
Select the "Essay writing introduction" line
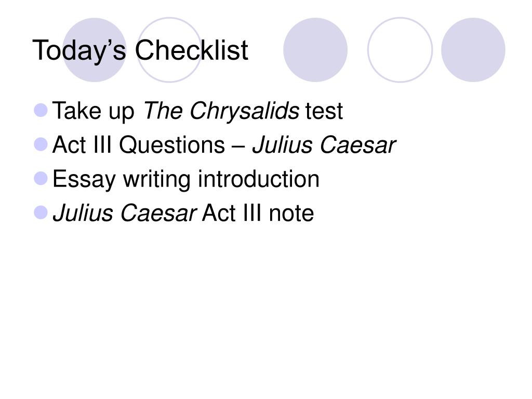click(x=186, y=179)
